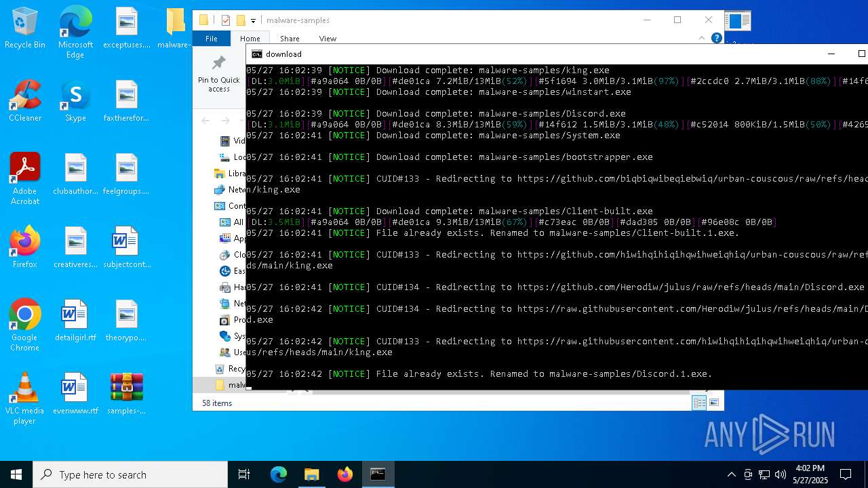
Task: Select the samples WinRAR archive icon
Action: [x=126, y=394]
